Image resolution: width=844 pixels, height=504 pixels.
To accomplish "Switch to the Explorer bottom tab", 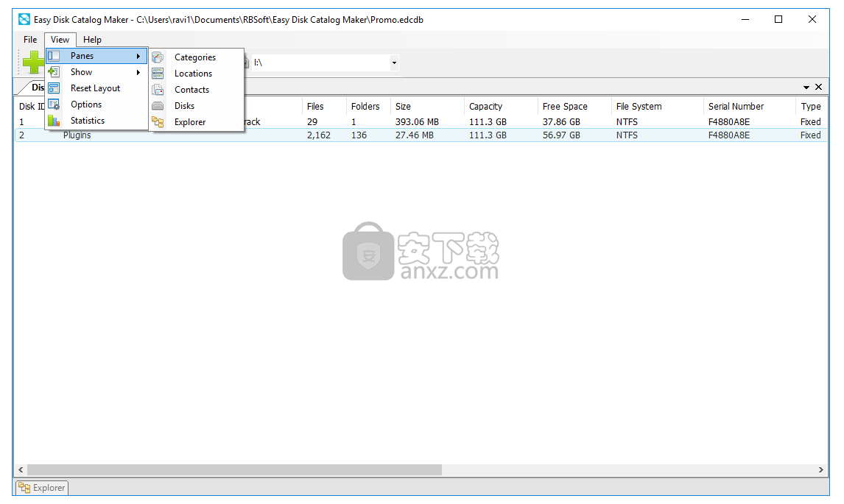I will point(42,488).
